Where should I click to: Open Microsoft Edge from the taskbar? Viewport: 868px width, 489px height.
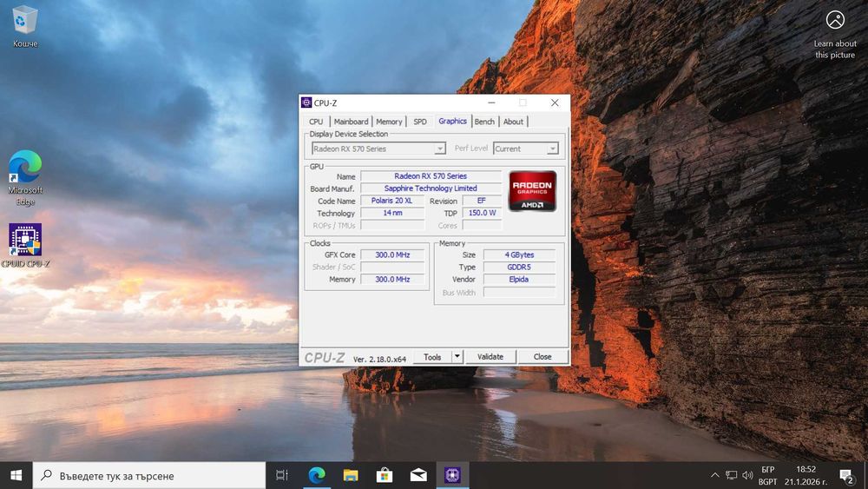tap(317, 475)
